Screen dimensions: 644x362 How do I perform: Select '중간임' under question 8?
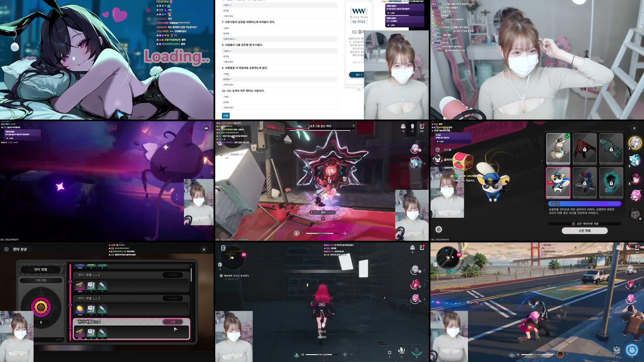pos(279,57)
